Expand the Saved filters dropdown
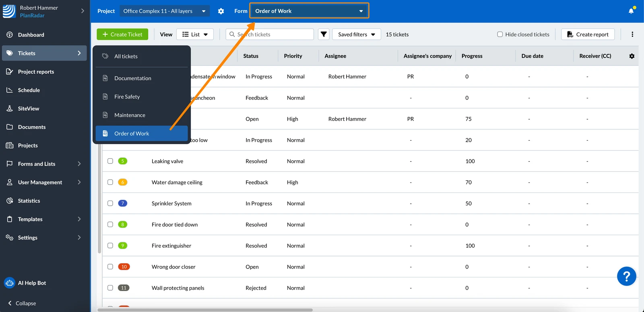 [x=357, y=34]
